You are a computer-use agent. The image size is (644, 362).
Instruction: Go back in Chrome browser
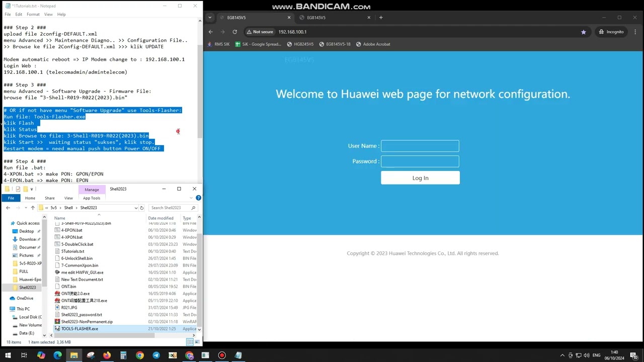point(210,32)
